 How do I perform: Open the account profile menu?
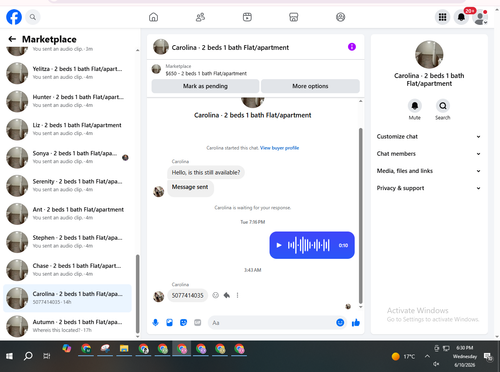pos(480,17)
